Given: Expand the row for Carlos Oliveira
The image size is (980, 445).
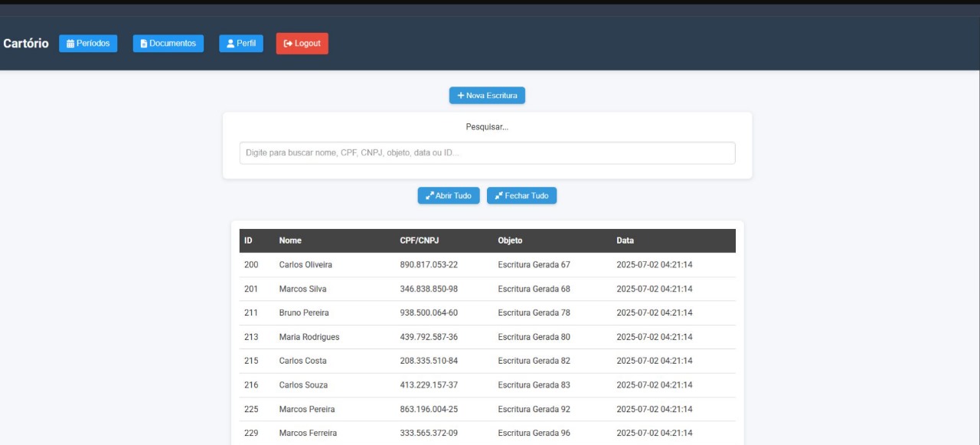Looking at the screenshot, I should (305, 265).
